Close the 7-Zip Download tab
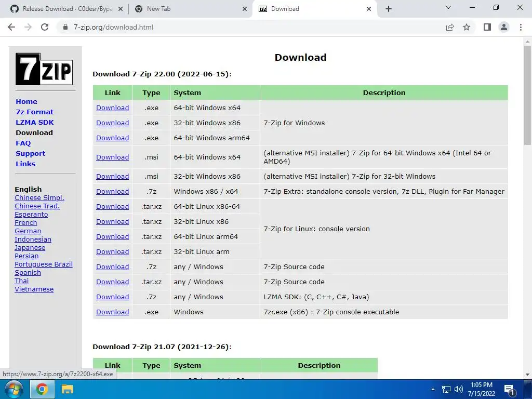This screenshot has width=532, height=399. tap(369, 9)
